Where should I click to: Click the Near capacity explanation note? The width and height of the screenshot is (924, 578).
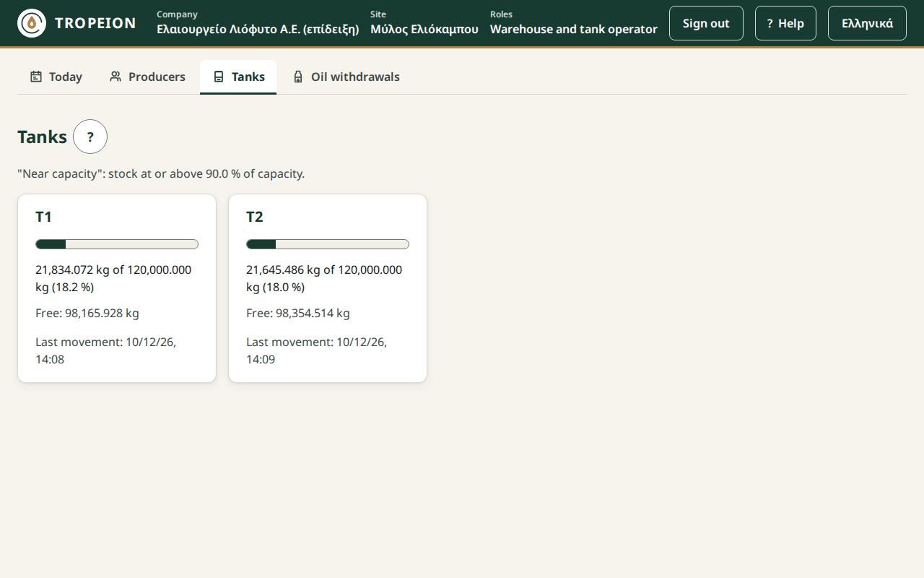pos(161,173)
